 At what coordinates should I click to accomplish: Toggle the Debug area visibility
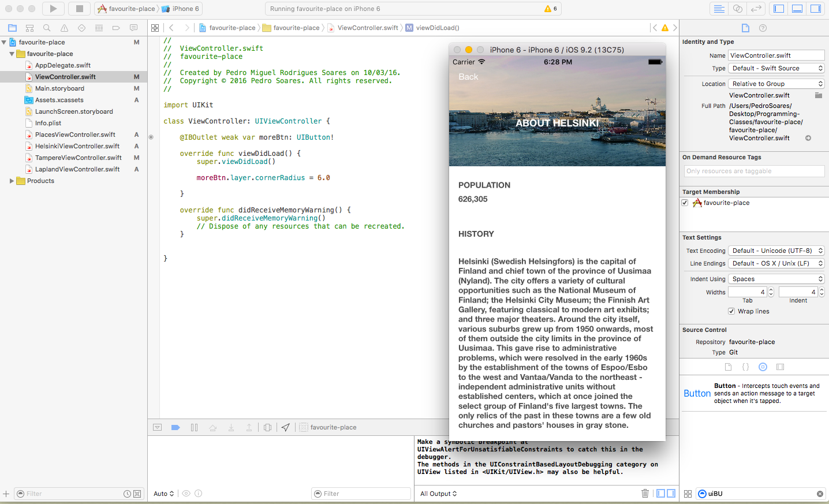(x=797, y=9)
